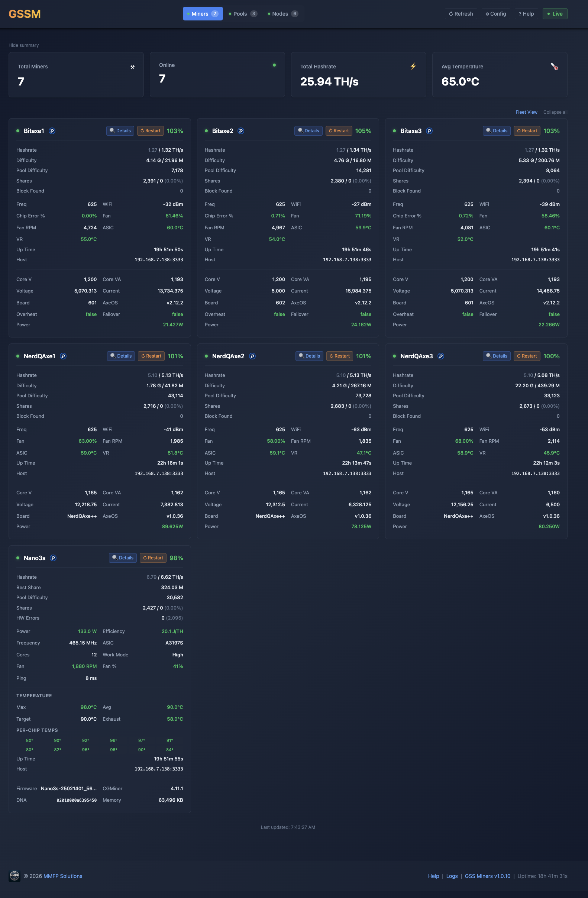
Task: Click the Refresh button
Action: click(461, 14)
